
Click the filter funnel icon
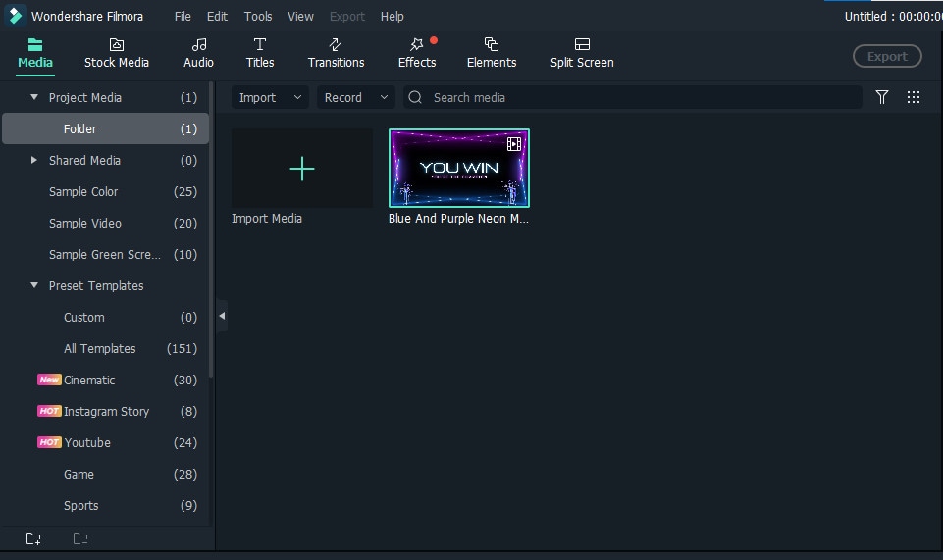(881, 97)
